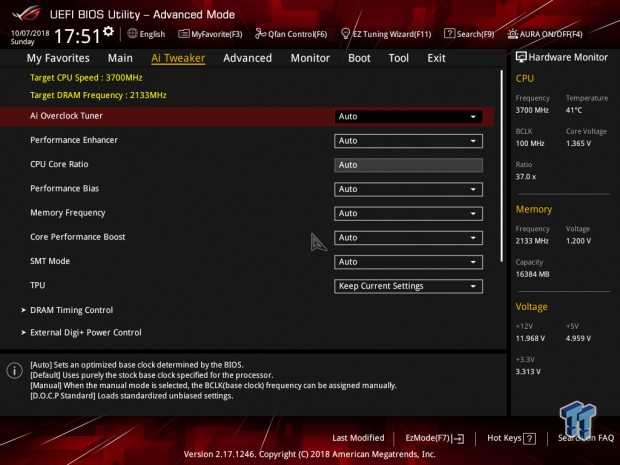Select the SMT Mode label
This screenshot has width=620, height=465.
(x=50, y=261)
